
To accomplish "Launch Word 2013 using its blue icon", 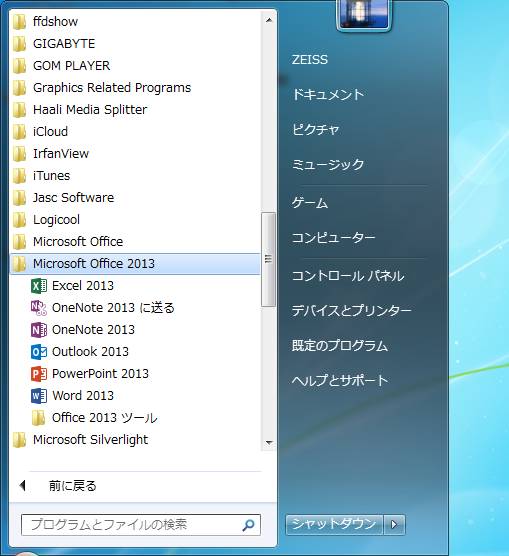I will [x=39, y=396].
